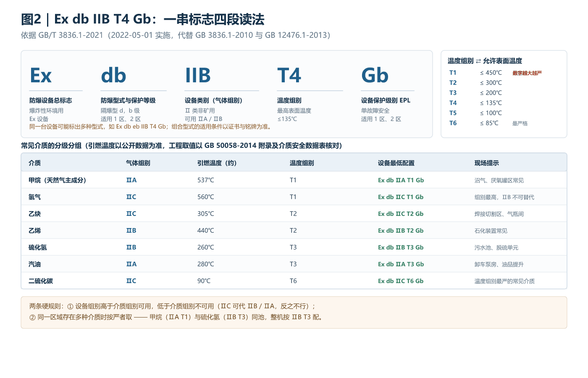Click the ignition temperature '305℃'

click(x=206, y=214)
